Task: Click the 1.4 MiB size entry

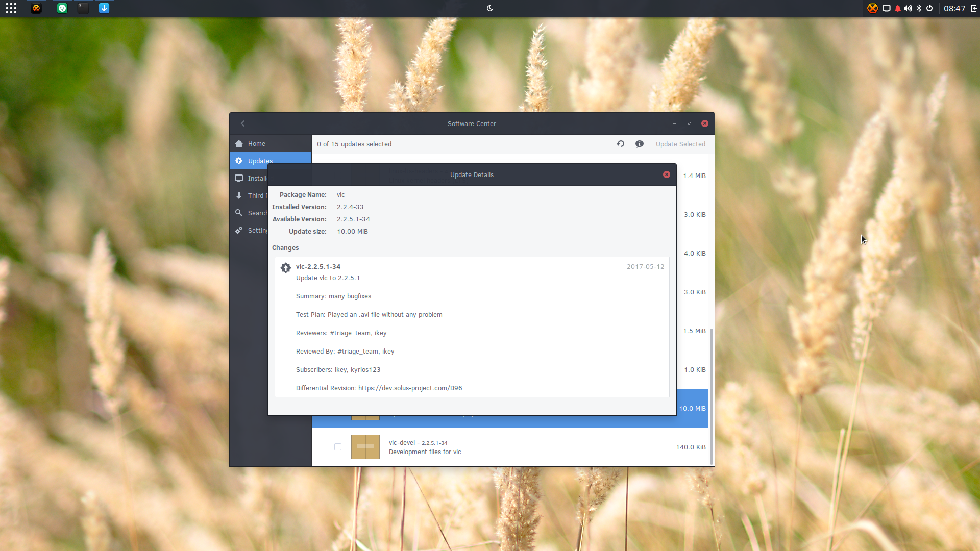Action: point(695,176)
